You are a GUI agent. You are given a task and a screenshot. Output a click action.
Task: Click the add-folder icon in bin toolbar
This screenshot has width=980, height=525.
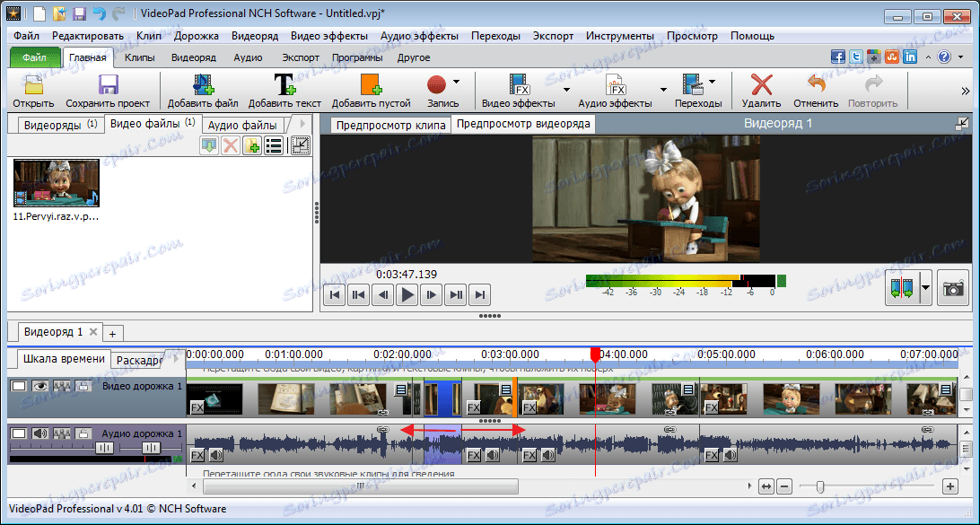[x=252, y=145]
